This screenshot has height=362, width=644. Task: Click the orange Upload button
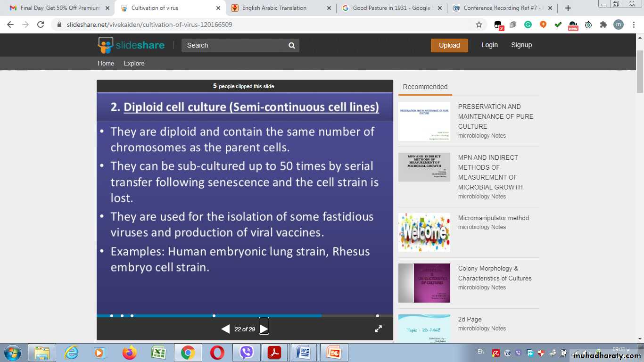449,45
